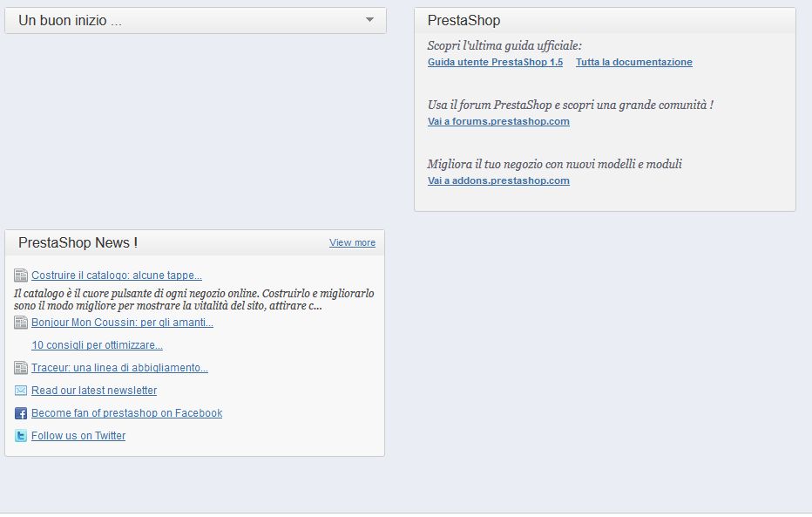The width and height of the screenshot is (812, 517).
Task: Click the 'Migliora il tuo negozio' text
Action: (x=554, y=164)
